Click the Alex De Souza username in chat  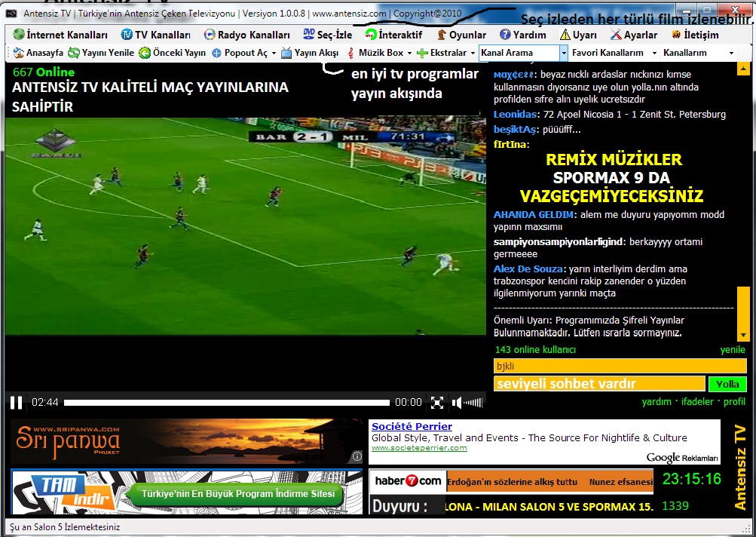528,269
